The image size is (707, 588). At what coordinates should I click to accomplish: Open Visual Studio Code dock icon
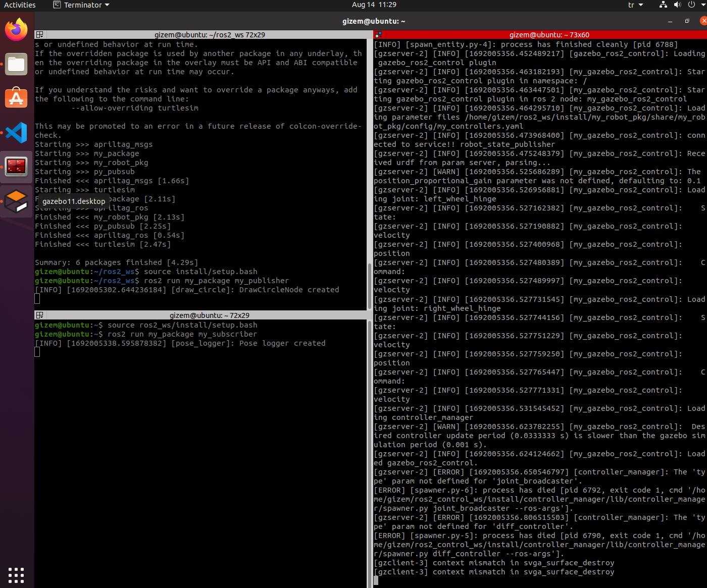16,133
